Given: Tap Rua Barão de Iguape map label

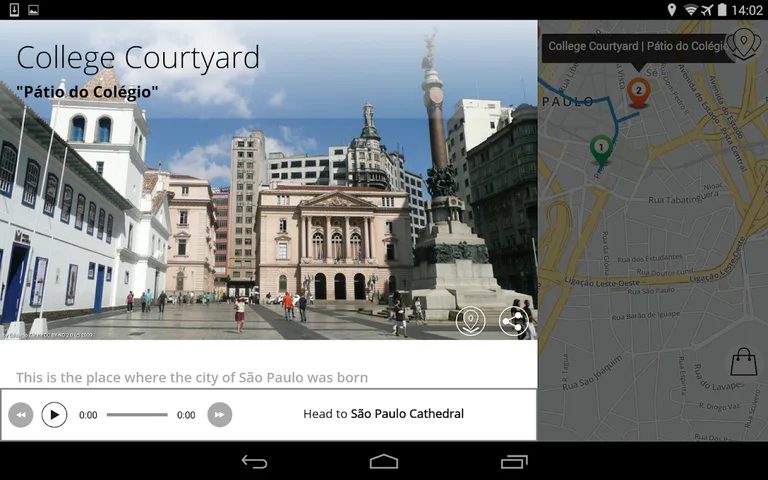Looking at the screenshot, I should pos(646,316).
